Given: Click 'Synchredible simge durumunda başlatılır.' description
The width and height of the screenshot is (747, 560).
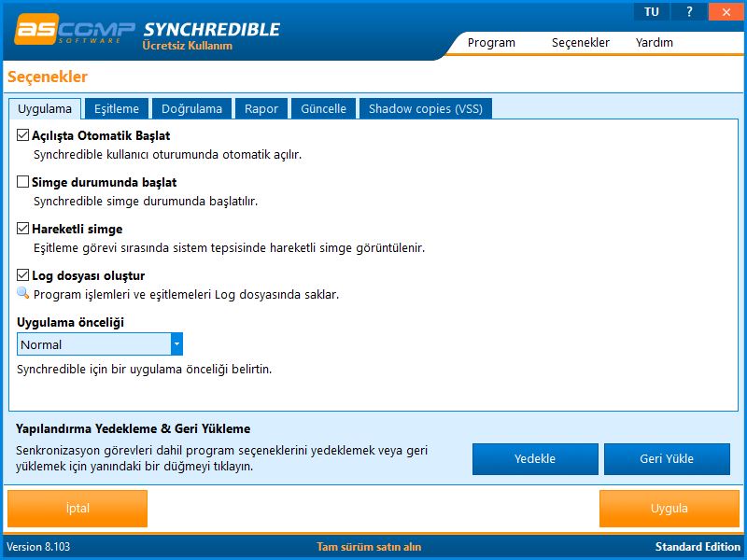Looking at the screenshot, I should (x=146, y=201).
